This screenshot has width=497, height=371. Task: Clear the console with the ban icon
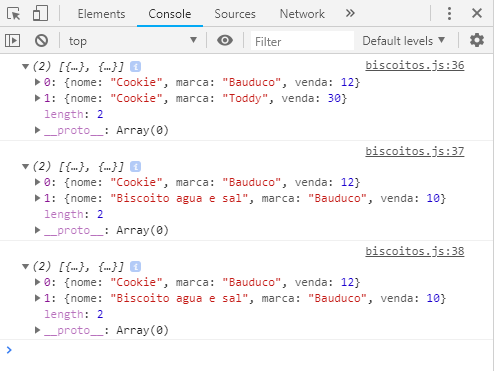[42, 41]
